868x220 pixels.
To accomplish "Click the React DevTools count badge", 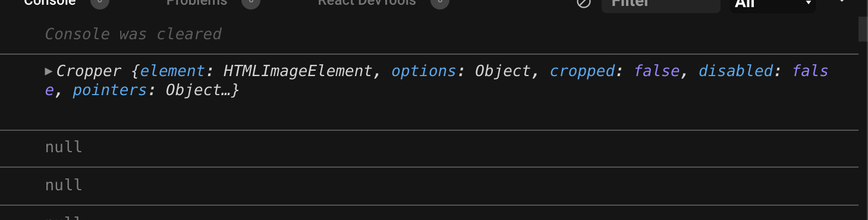I will (x=439, y=2).
